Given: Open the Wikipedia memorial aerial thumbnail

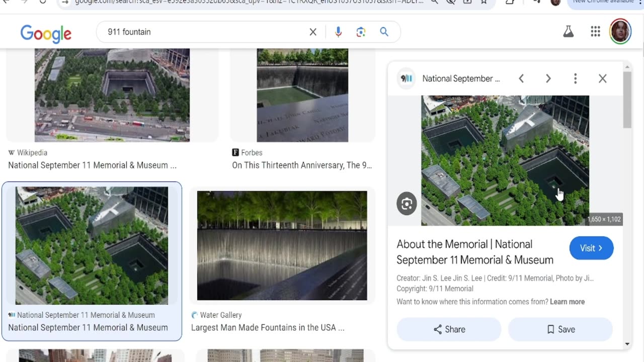Looking at the screenshot, I should (x=112, y=95).
